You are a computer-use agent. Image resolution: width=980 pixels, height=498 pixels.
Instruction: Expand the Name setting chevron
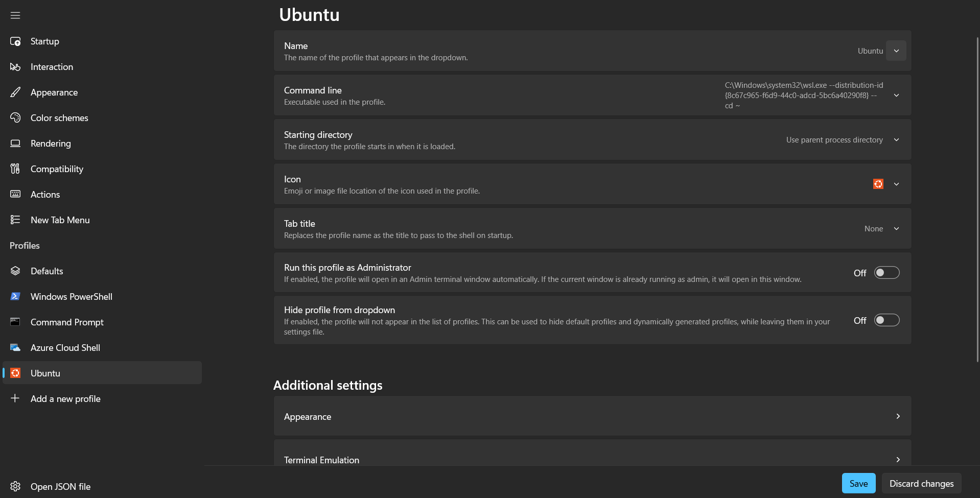click(x=896, y=51)
